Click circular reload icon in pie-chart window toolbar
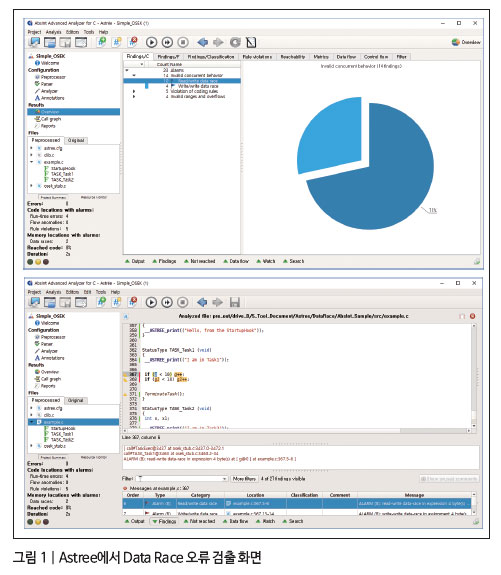This screenshot has width=501, height=575. pos(235,42)
